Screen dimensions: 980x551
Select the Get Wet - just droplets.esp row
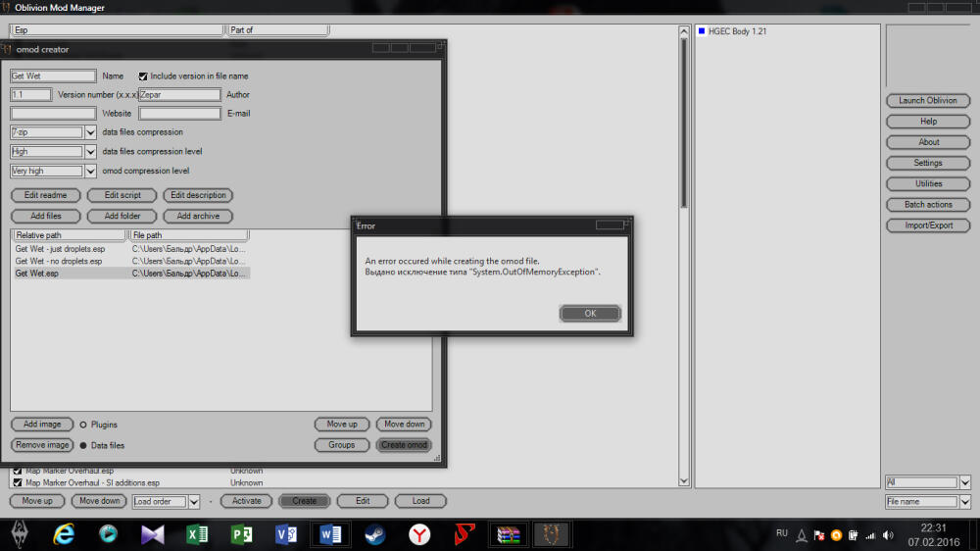point(131,249)
